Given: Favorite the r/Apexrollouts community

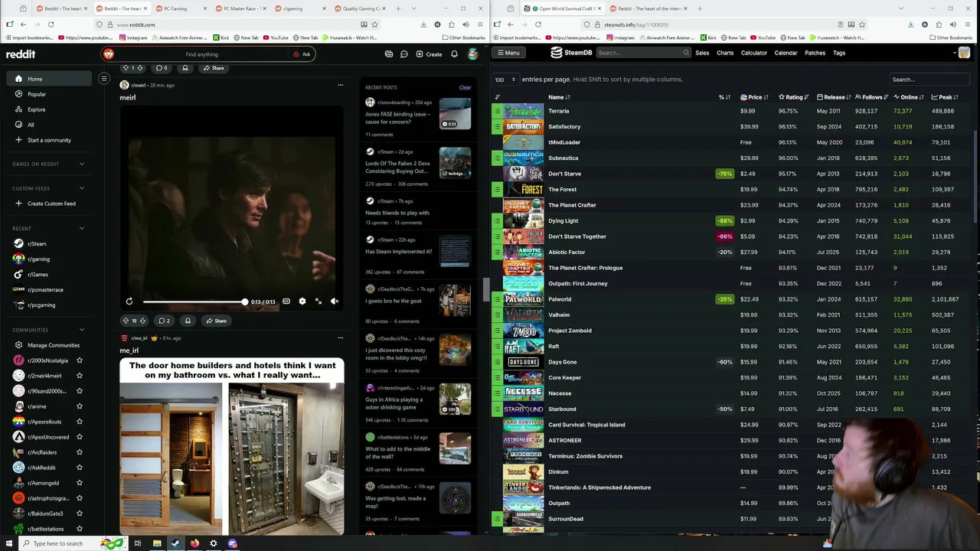Looking at the screenshot, I should [x=80, y=422].
